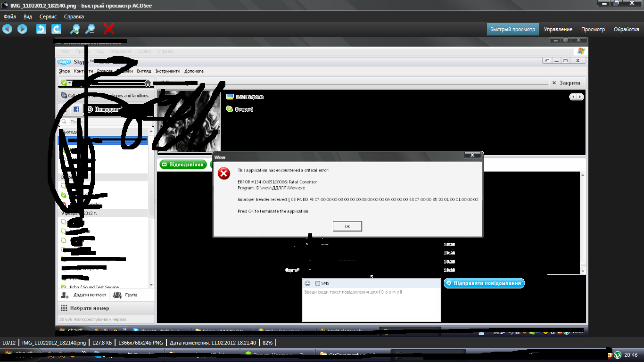This screenshot has height=362, width=644.
Task: Click the Закрити button in Skype
Action: (566, 83)
